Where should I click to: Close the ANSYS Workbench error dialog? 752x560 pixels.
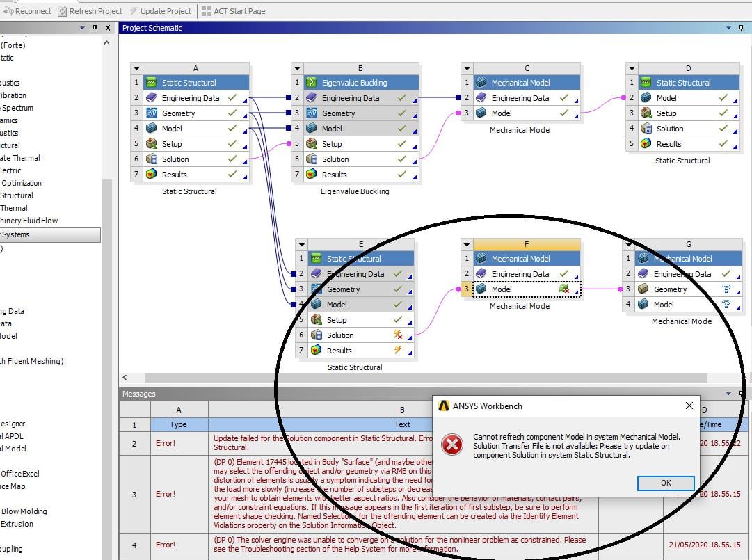[x=689, y=406]
